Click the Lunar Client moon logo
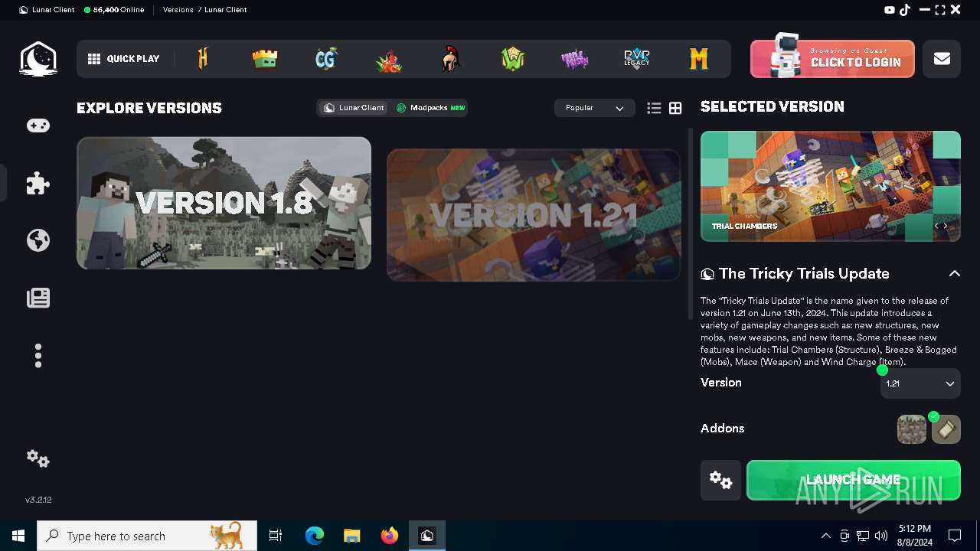The image size is (980, 551). point(38,59)
